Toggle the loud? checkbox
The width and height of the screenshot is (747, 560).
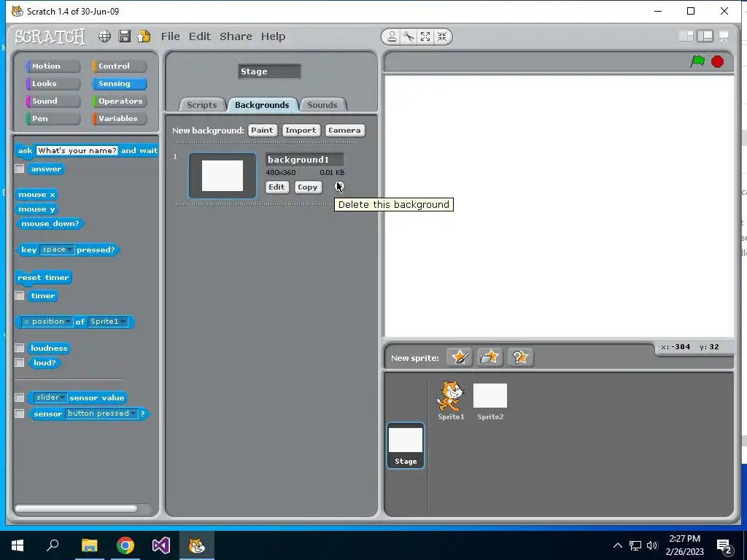20,363
